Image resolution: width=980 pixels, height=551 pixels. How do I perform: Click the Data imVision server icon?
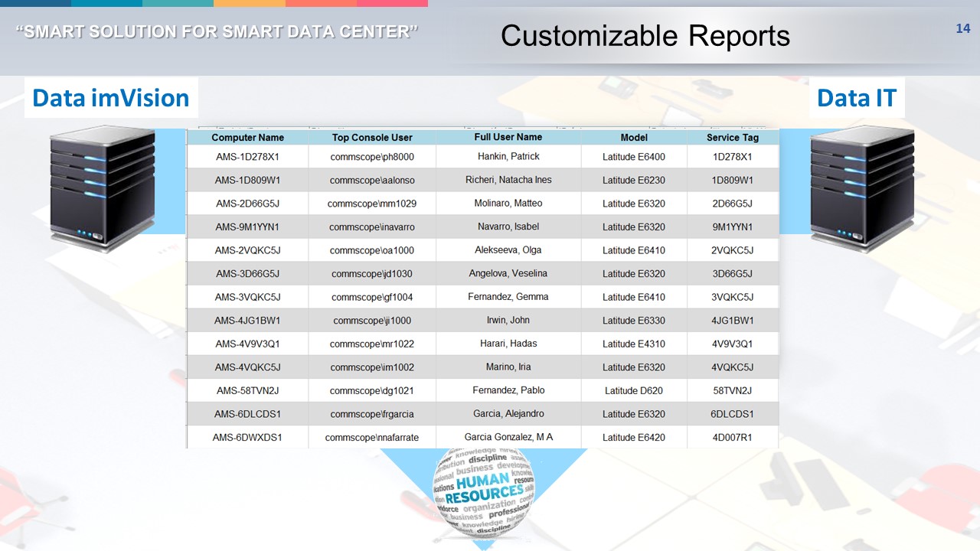pyautogui.click(x=102, y=189)
